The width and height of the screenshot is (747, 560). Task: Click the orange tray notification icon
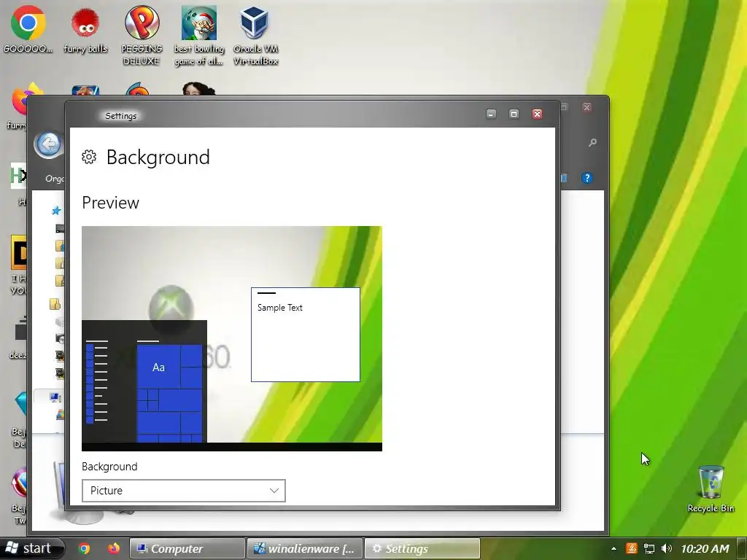tap(631, 548)
